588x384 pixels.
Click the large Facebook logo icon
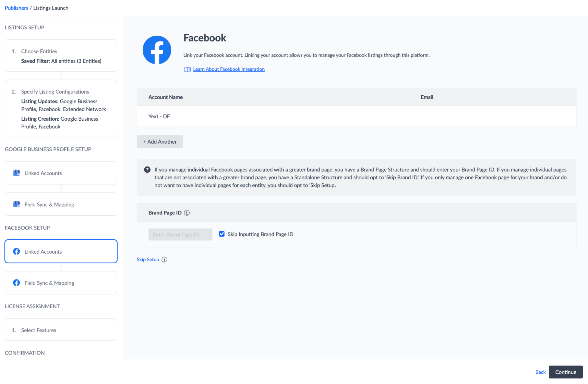157,50
